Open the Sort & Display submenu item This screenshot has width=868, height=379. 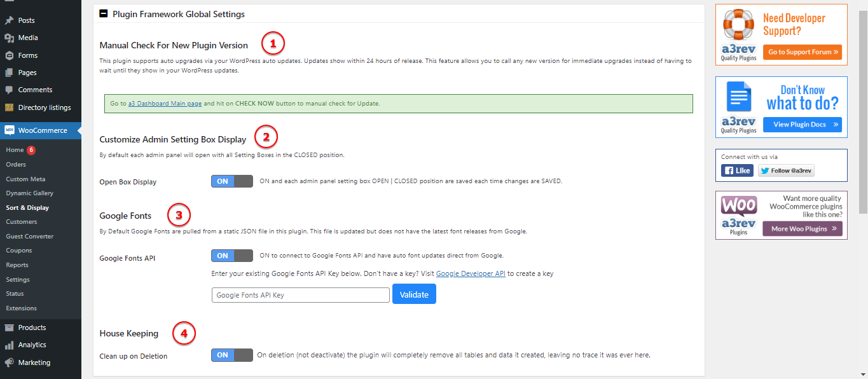tap(27, 208)
